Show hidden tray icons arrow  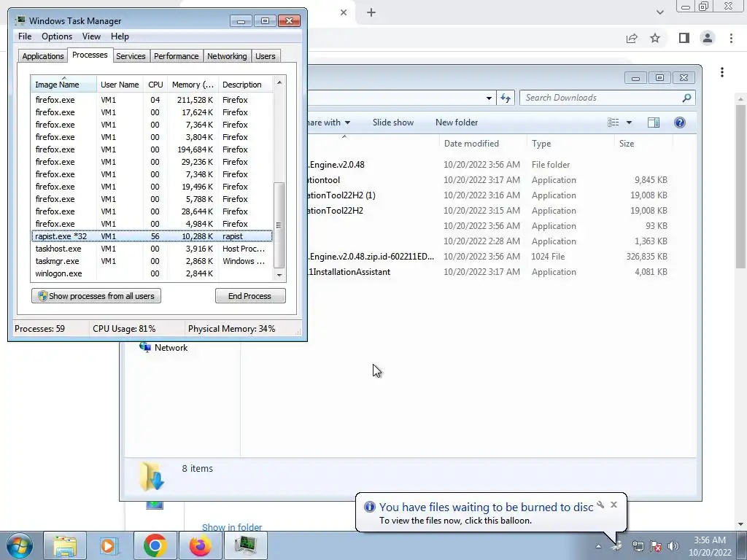point(598,546)
